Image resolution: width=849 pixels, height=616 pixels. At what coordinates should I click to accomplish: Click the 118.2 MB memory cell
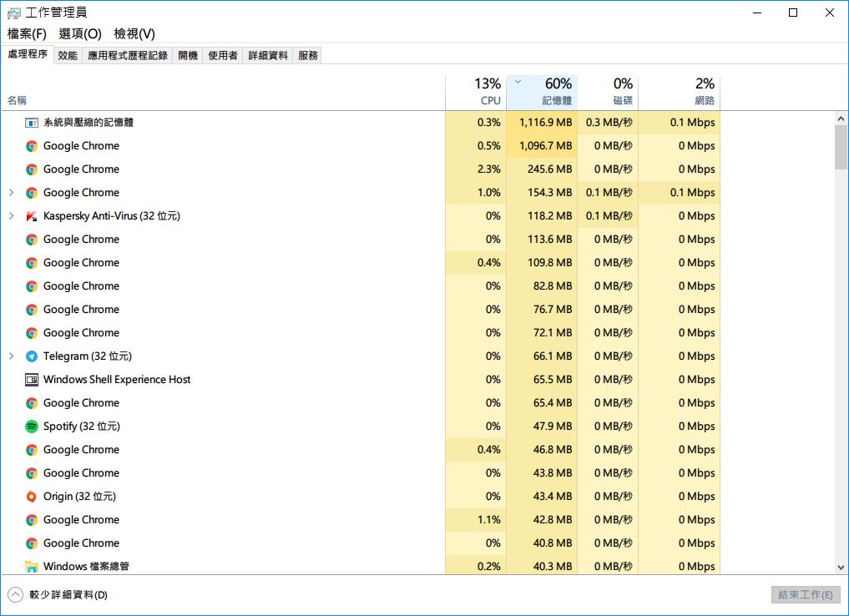[x=542, y=216]
